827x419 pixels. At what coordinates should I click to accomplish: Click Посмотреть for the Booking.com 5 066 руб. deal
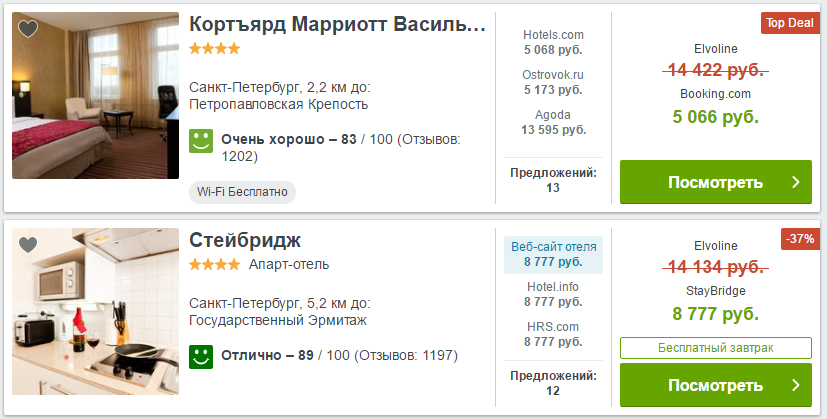pyautogui.click(x=716, y=182)
